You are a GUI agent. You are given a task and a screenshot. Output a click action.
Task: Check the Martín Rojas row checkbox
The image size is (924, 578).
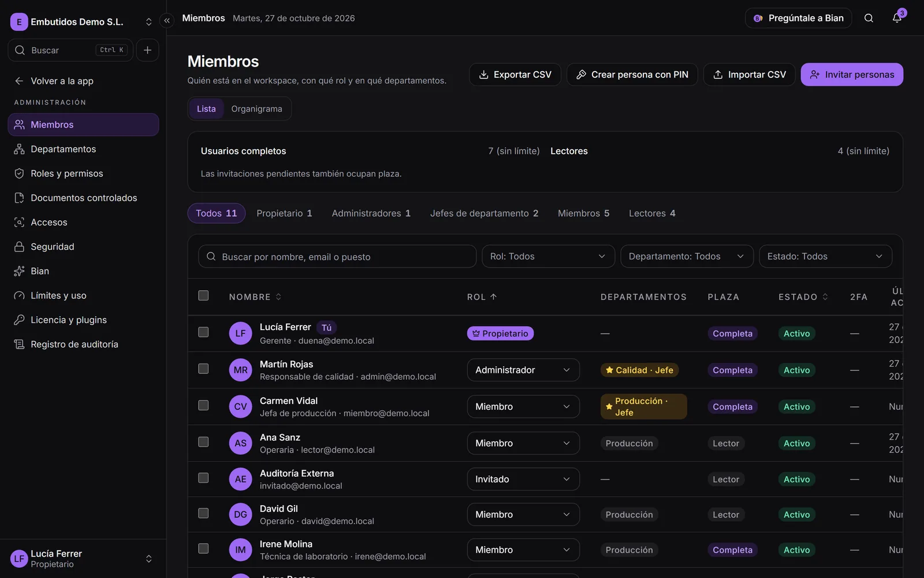coord(203,368)
